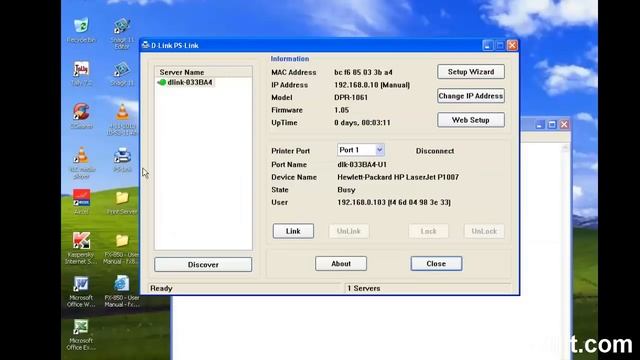Click the State value Busy
This screenshot has width=640, height=360.
[x=346, y=190]
